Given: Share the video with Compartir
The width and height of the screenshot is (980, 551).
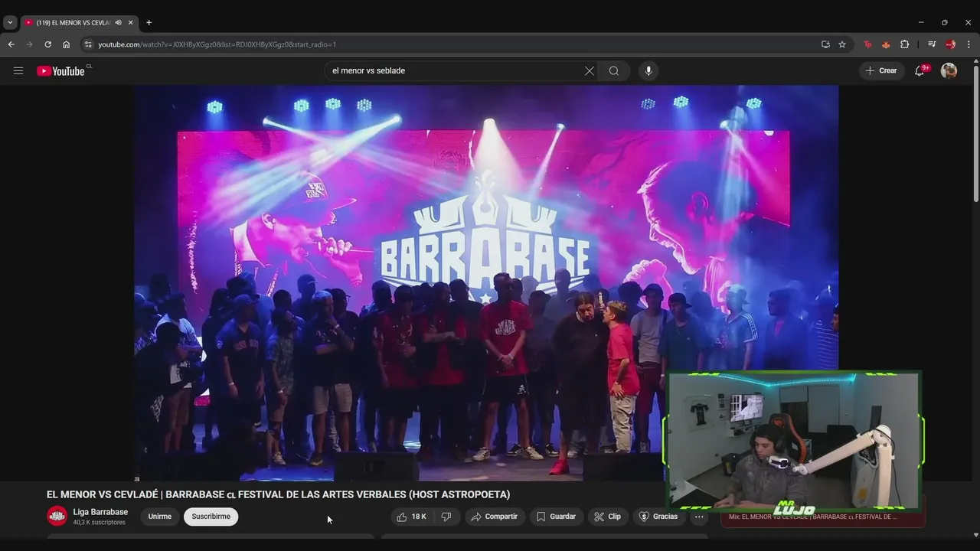Looking at the screenshot, I should (x=495, y=517).
